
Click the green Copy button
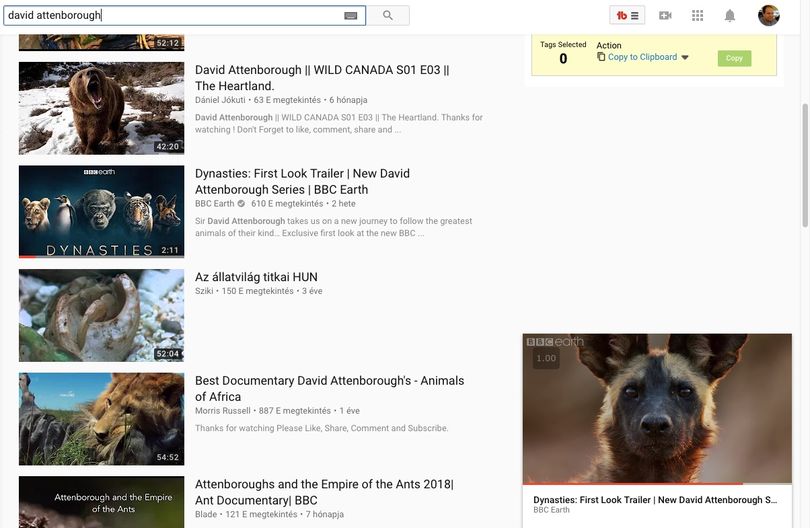[x=734, y=58]
